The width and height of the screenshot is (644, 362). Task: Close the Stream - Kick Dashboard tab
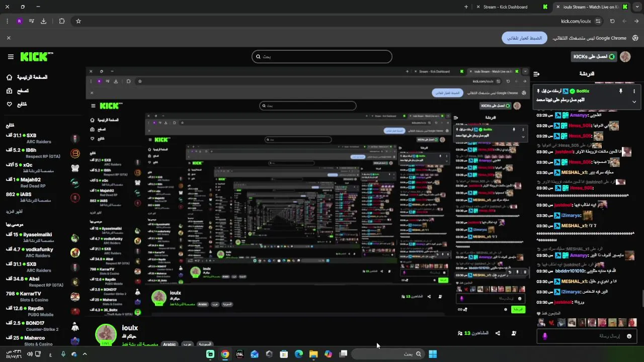tap(477, 7)
